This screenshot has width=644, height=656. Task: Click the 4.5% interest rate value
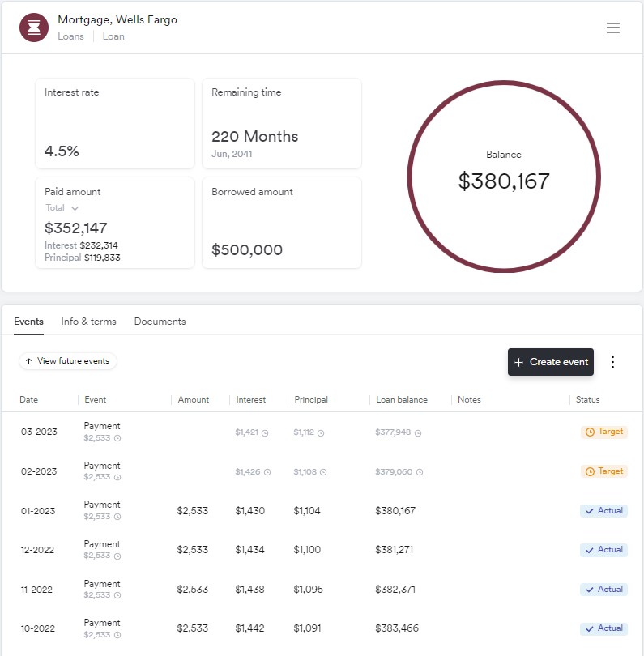(x=62, y=151)
